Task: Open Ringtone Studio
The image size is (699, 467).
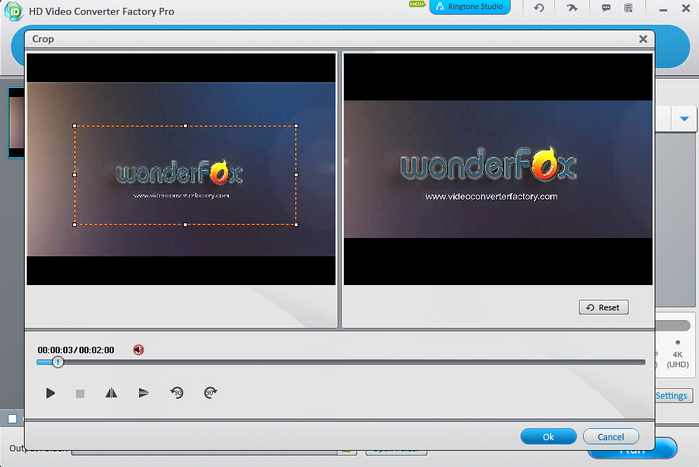Action: coord(470,7)
